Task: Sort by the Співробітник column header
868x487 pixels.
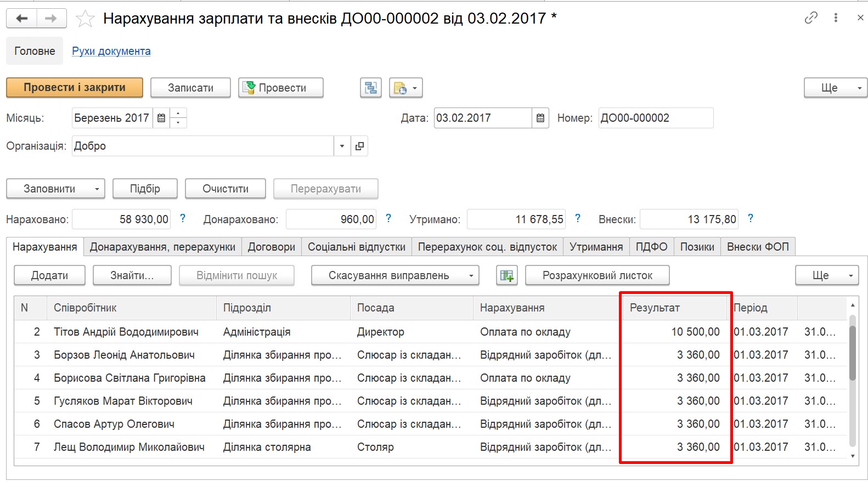Action: (x=132, y=308)
